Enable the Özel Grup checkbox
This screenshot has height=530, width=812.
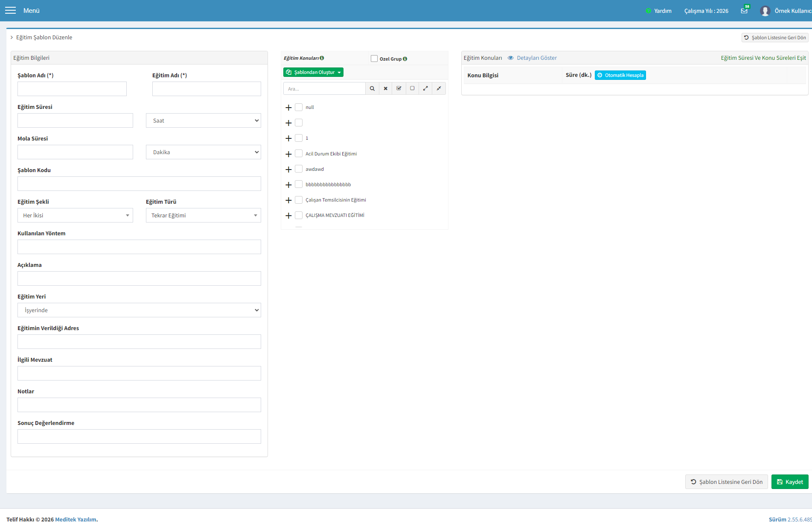coord(374,59)
